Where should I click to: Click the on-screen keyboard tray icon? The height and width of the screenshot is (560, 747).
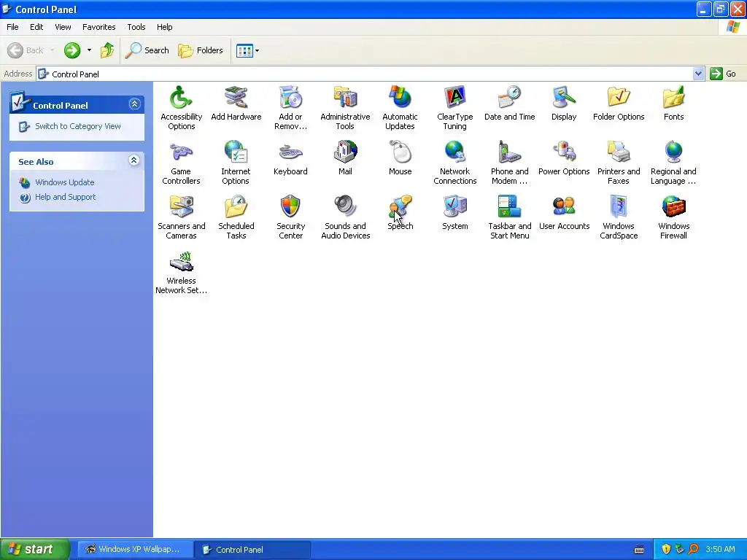point(639,550)
